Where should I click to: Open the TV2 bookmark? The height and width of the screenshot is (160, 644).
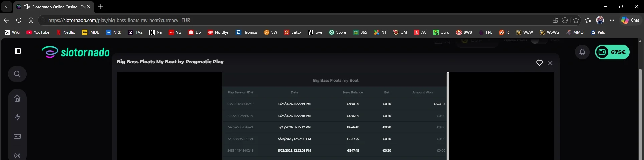(136, 32)
